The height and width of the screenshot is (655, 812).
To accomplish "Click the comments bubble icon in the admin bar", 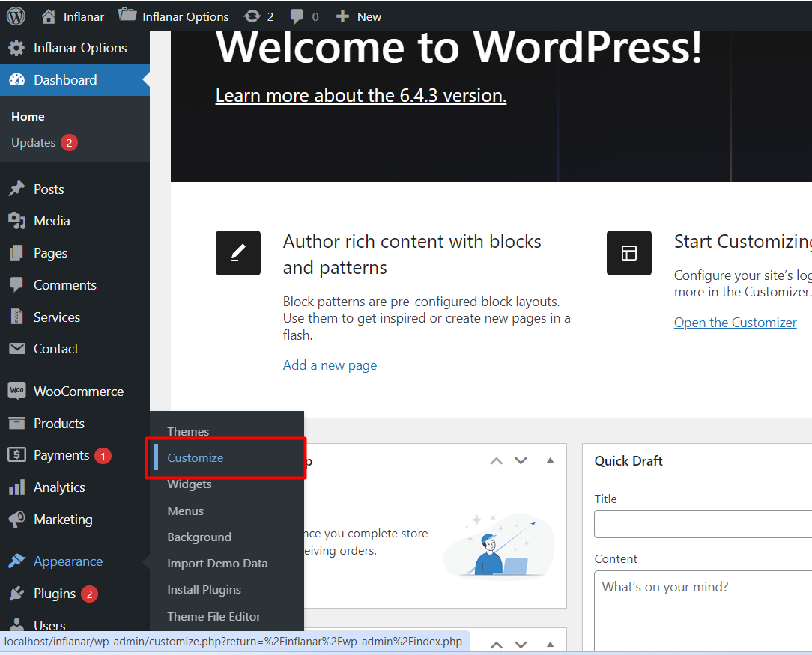I will (297, 16).
